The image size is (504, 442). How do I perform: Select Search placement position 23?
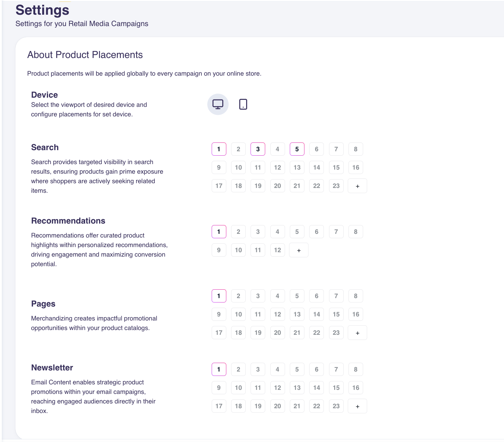(336, 186)
